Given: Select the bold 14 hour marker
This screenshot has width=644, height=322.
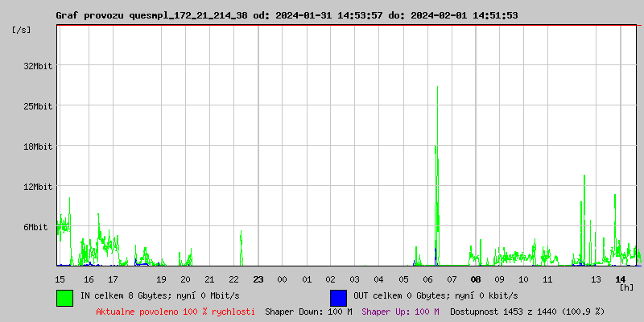Looking at the screenshot, I should point(620,279).
